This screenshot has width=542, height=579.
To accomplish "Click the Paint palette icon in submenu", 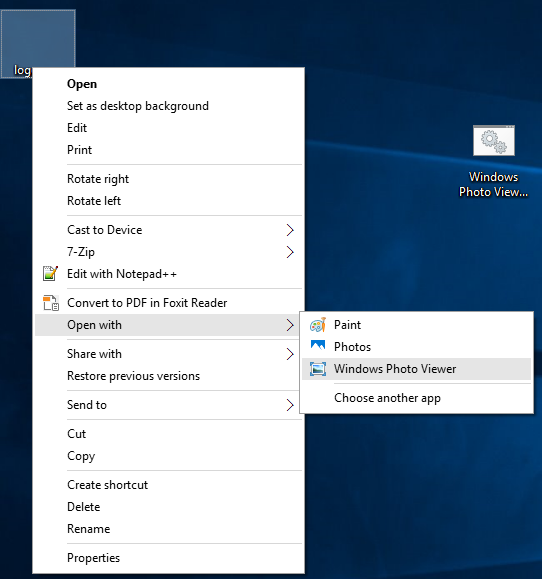I will tap(318, 325).
